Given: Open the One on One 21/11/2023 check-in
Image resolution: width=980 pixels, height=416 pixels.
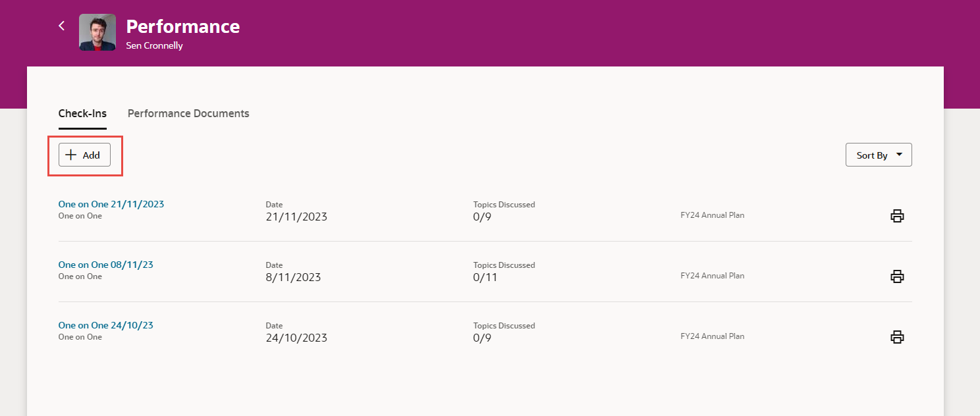Looking at the screenshot, I should pyautogui.click(x=111, y=204).
